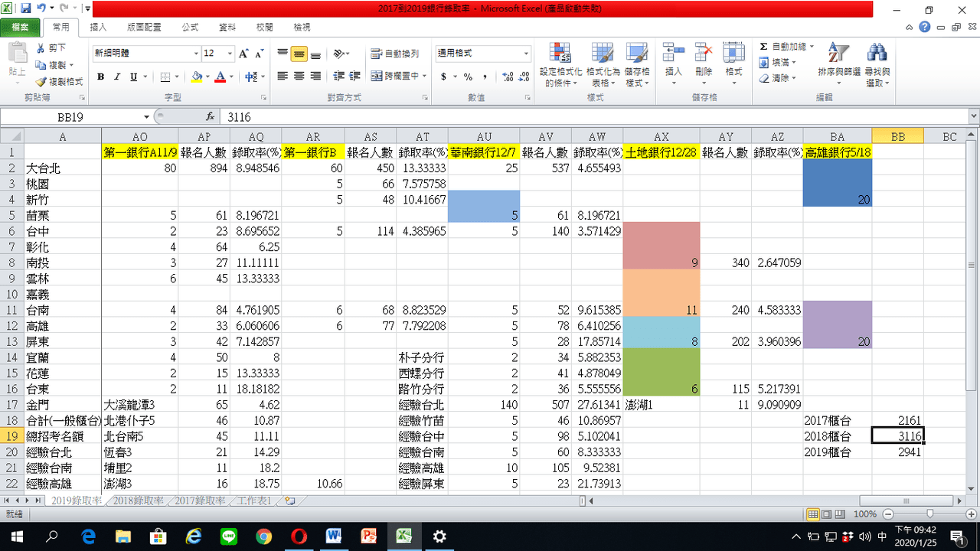Open the function insert (fx) dialog
This screenshot has height=551, width=980.
pos(211,117)
